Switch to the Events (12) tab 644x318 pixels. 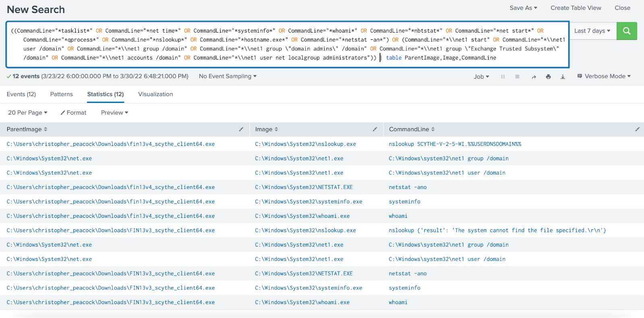click(21, 94)
